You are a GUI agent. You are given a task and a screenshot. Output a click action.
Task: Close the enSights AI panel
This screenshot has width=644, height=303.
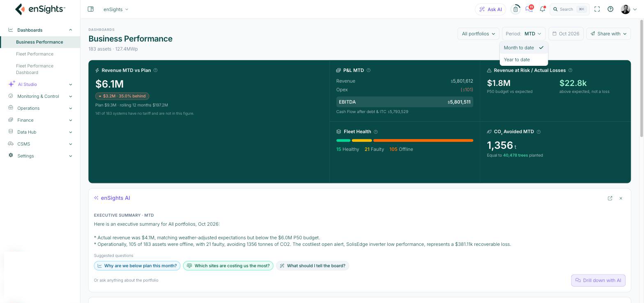[x=621, y=198]
